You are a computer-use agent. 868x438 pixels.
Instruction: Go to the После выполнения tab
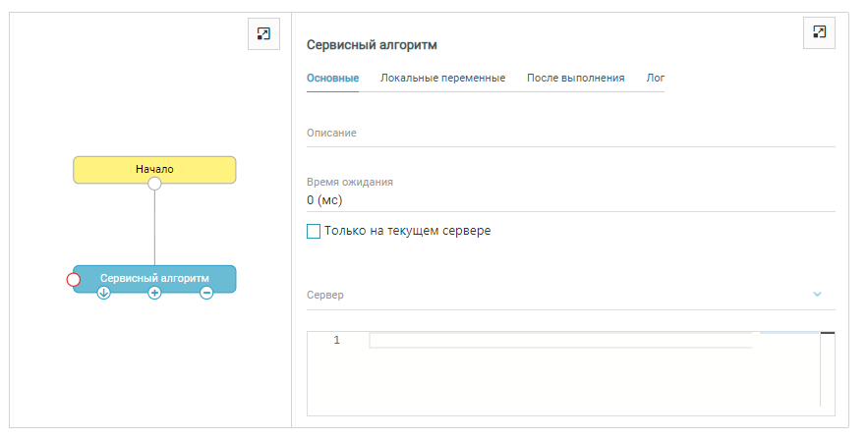click(575, 78)
